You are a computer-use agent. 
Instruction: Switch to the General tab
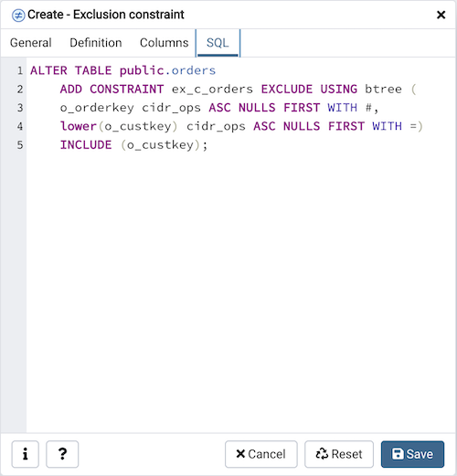pos(31,43)
